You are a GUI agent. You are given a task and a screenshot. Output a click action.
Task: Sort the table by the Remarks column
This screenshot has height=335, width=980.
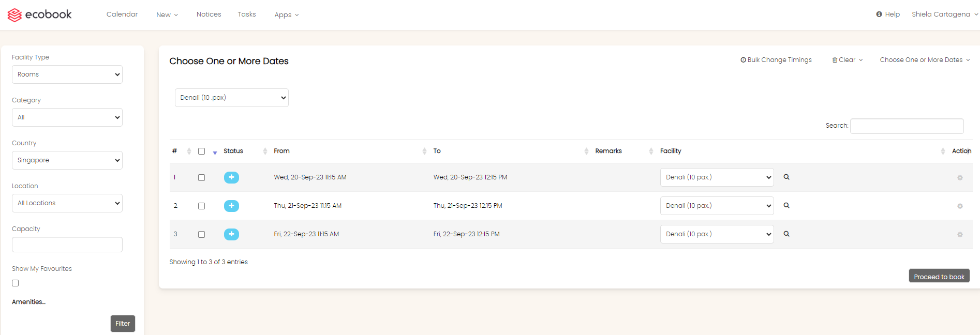pos(651,151)
